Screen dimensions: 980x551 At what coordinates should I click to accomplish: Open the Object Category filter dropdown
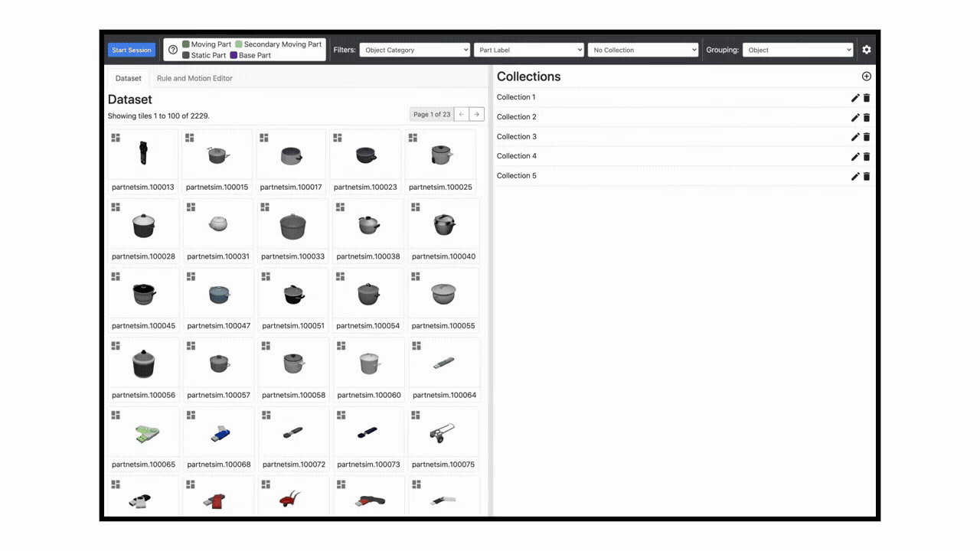(x=414, y=50)
